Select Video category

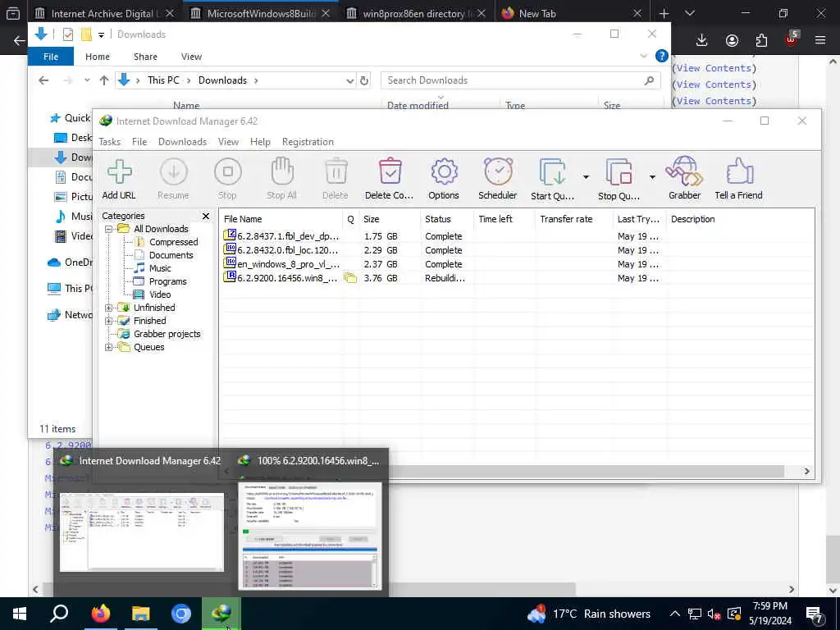click(x=160, y=294)
